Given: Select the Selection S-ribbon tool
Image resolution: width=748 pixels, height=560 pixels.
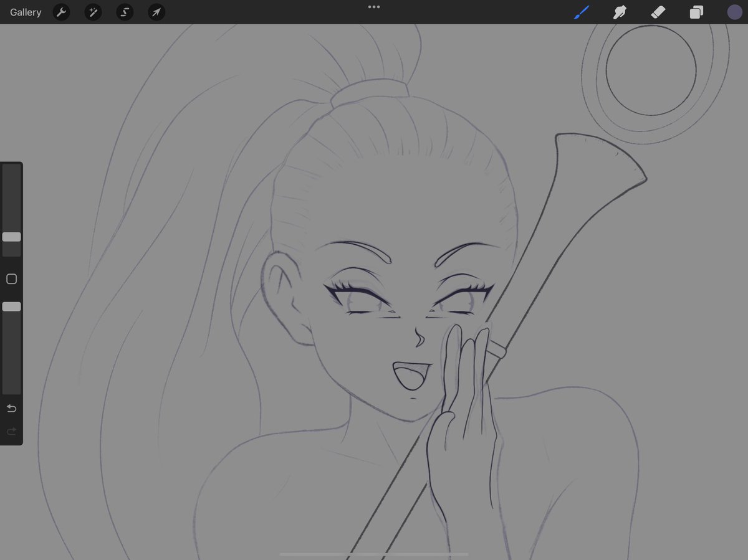Looking at the screenshot, I should (x=125, y=12).
